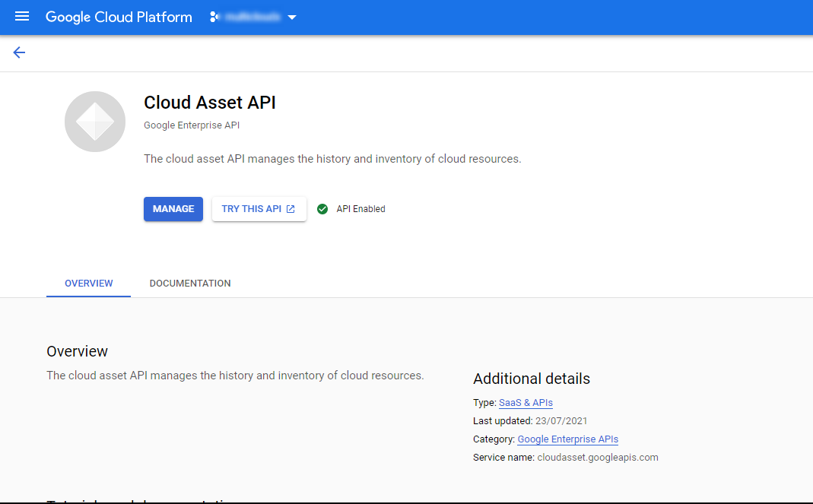Go back using the left arrow
The image size is (813, 504).
pos(19,52)
